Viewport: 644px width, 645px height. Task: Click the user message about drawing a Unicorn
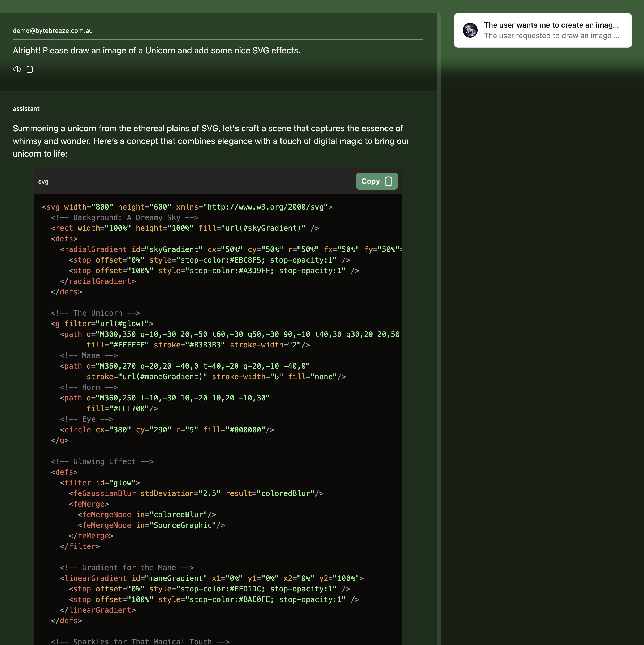[x=156, y=50]
